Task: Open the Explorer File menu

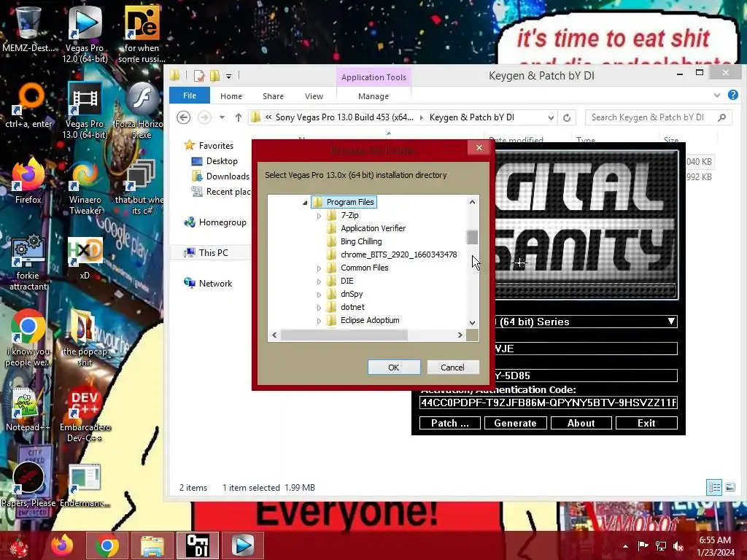Action: pos(190,96)
